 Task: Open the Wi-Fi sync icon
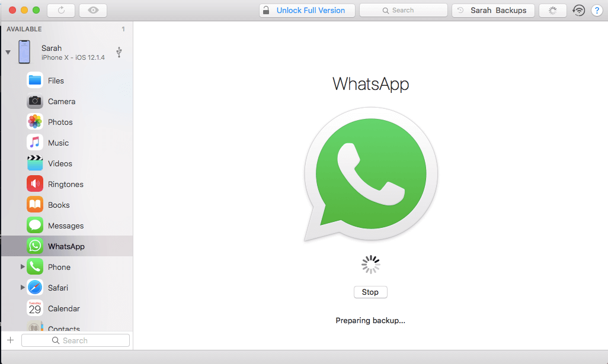578,11
